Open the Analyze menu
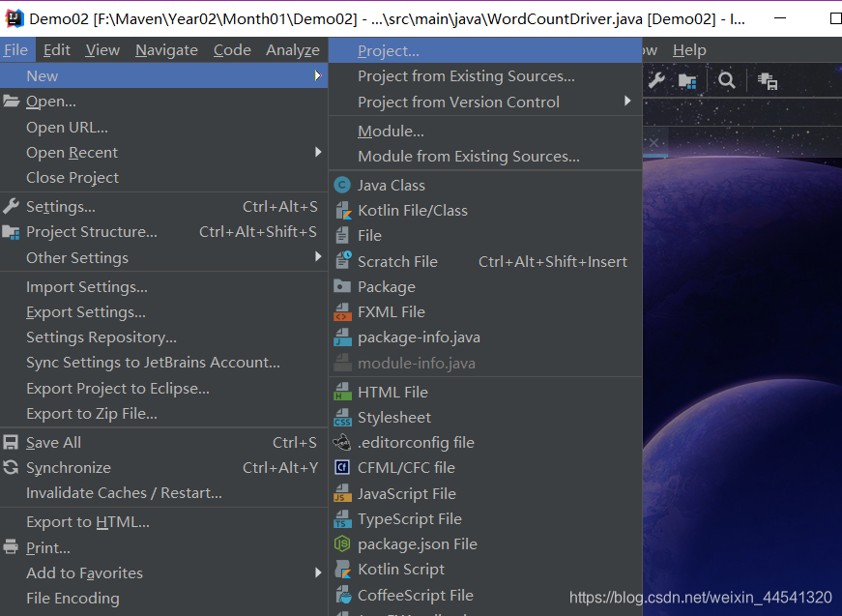 [x=293, y=50]
